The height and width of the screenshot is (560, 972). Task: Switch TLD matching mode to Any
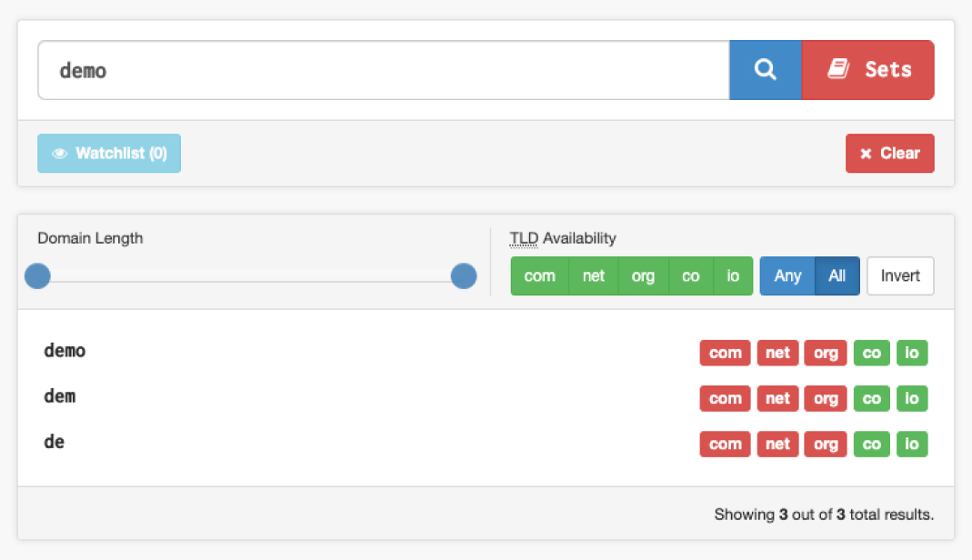coord(787,275)
